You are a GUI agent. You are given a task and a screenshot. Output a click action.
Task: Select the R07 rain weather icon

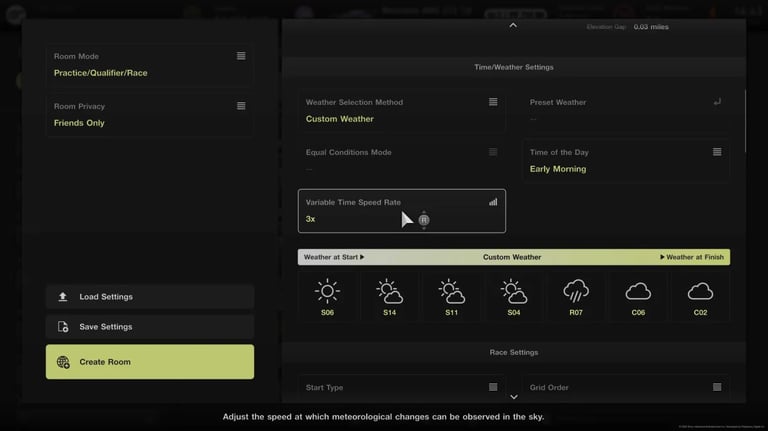(576, 291)
